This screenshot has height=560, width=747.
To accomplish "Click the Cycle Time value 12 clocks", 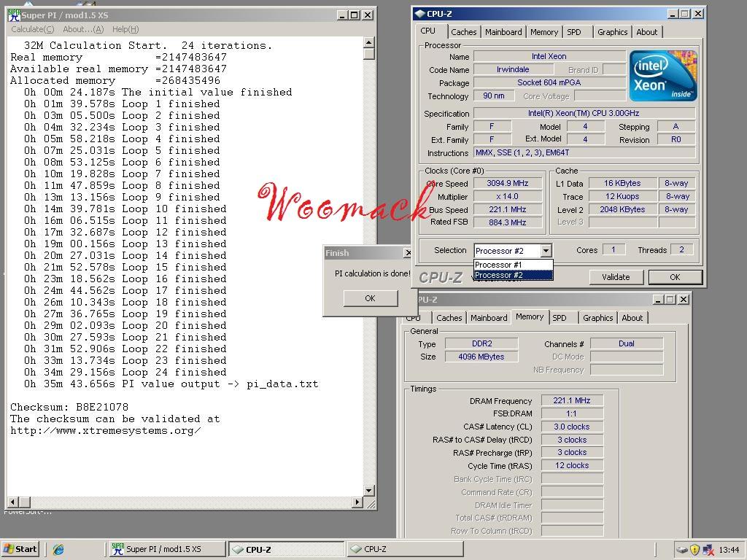I will coord(572,466).
